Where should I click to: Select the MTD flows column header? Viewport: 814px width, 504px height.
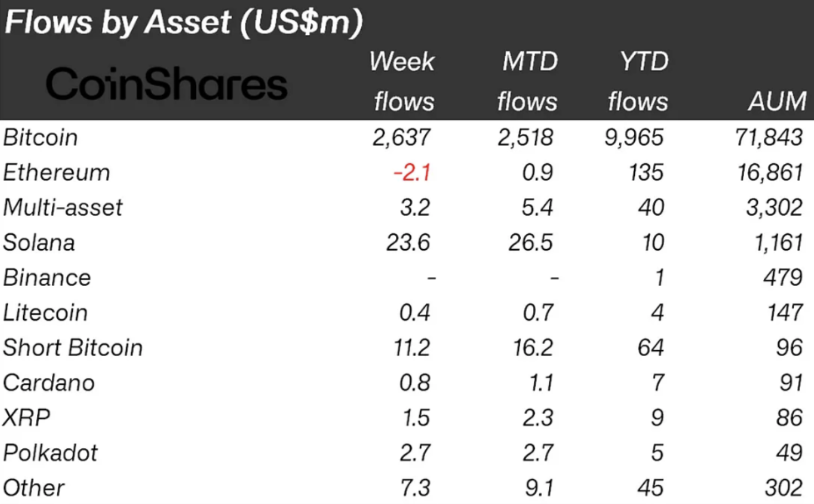528,81
